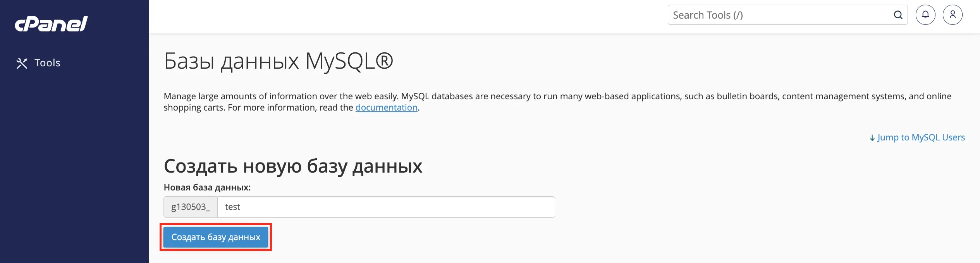This screenshot has height=263, width=980.
Task: Follow the Jump to MySQL Users link
Action: point(921,137)
